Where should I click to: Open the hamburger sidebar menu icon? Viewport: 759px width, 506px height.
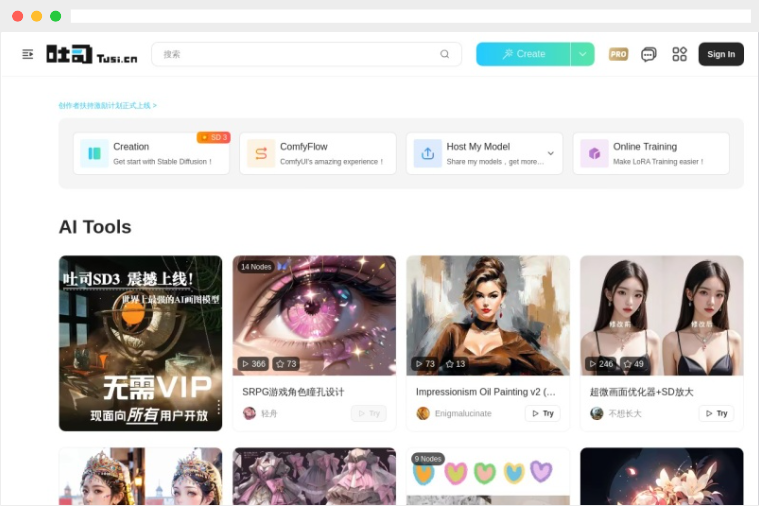28,54
